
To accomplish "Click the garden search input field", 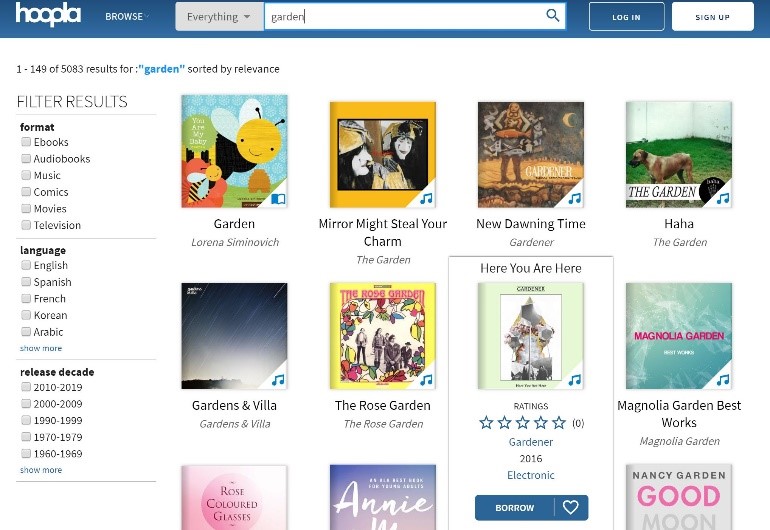I will click(405, 17).
